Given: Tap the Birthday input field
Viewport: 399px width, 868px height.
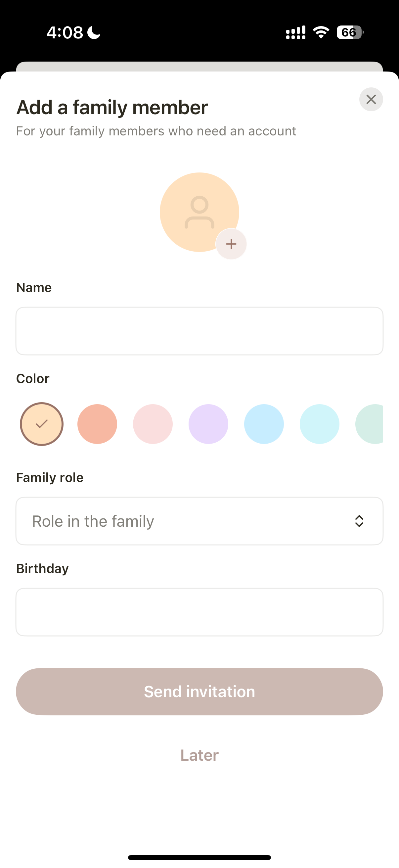Looking at the screenshot, I should [x=199, y=612].
